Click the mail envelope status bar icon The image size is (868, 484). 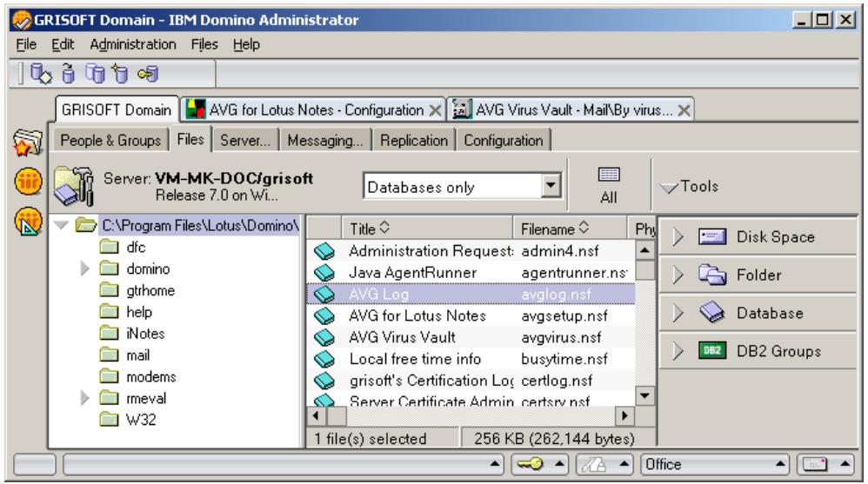coord(815,464)
